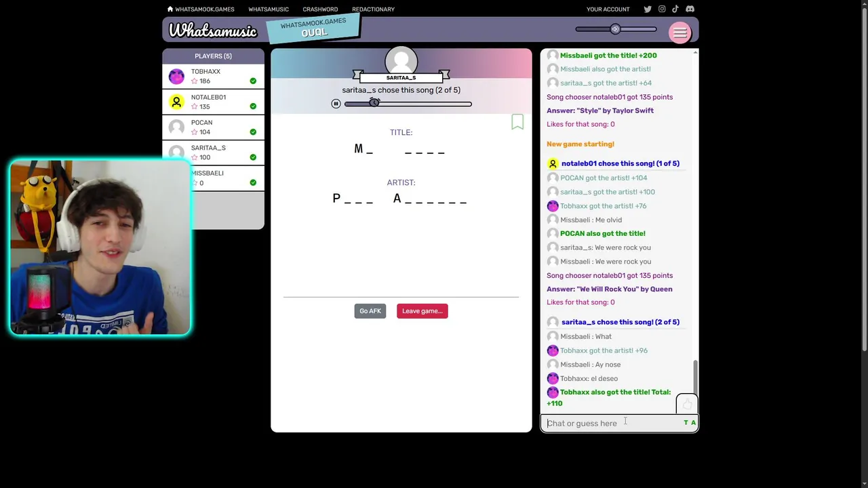
Task: Select player row POCAN
Action: tap(213, 127)
